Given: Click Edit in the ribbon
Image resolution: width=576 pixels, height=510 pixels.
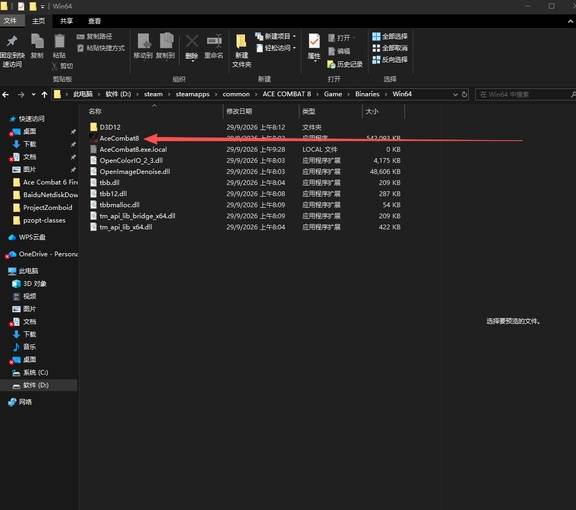Looking at the screenshot, I should pyautogui.click(x=338, y=51).
